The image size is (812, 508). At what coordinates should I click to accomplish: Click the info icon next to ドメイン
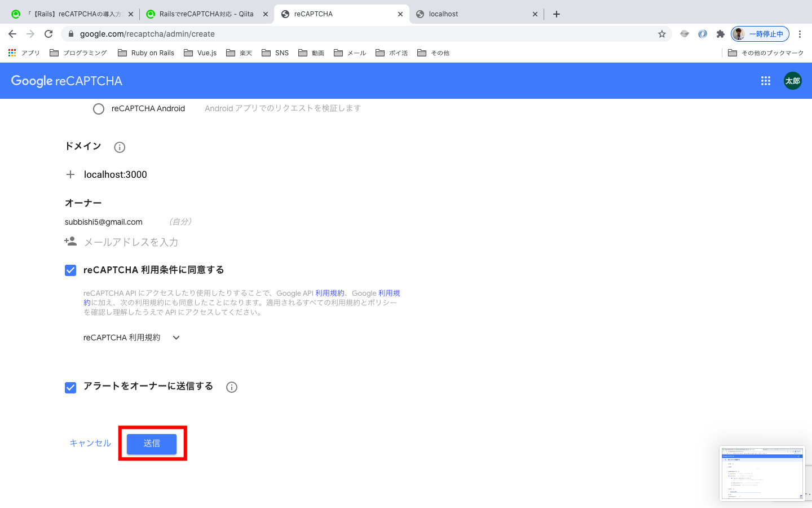click(x=120, y=147)
